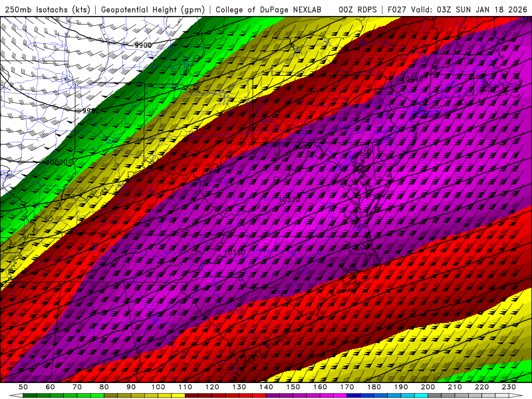Click the '250mb Isotachs (kts)' title text
The width and height of the screenshot is (532, 399).
tap(47, 9)
